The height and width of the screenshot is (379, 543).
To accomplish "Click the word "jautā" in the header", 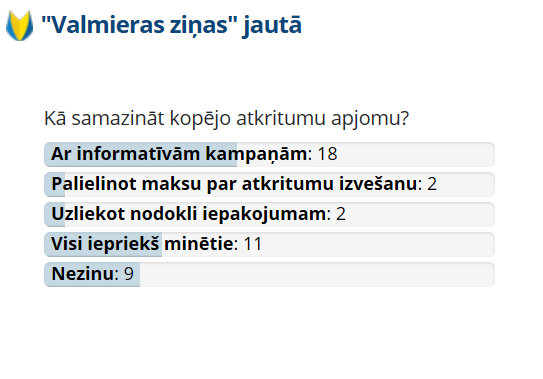I will pos(272,26).
